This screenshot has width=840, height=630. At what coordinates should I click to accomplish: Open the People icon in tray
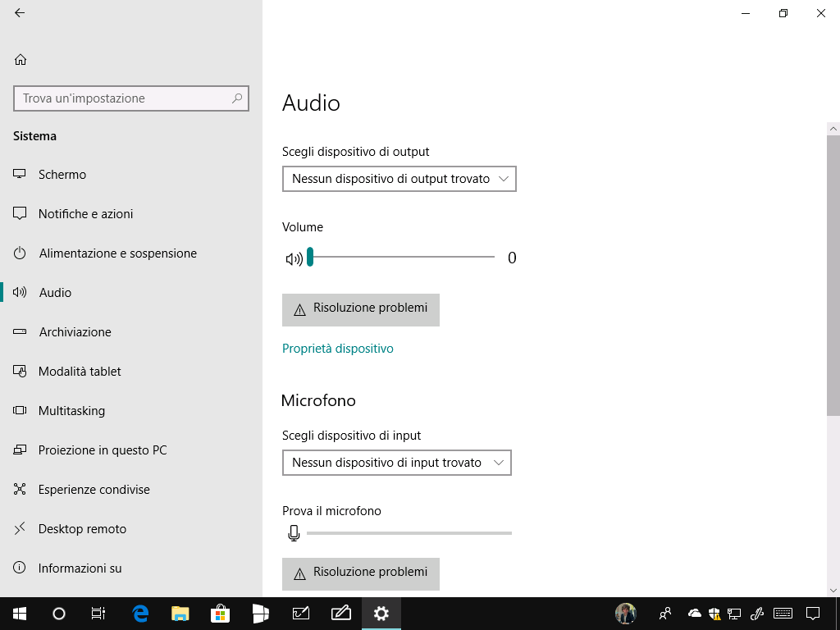(x=665, y=614)
